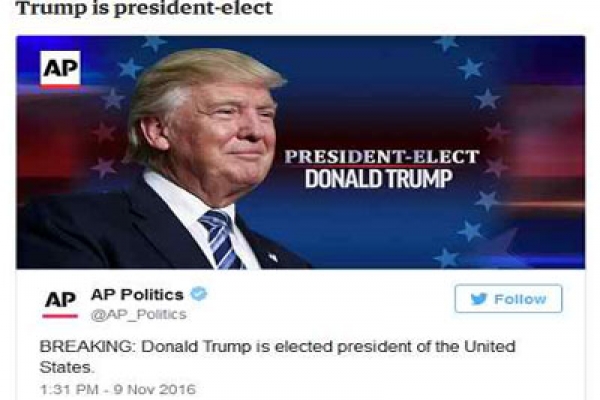Click the blue verified badge
The width and height of the screenshot is (600, 400).
point(199,294)
